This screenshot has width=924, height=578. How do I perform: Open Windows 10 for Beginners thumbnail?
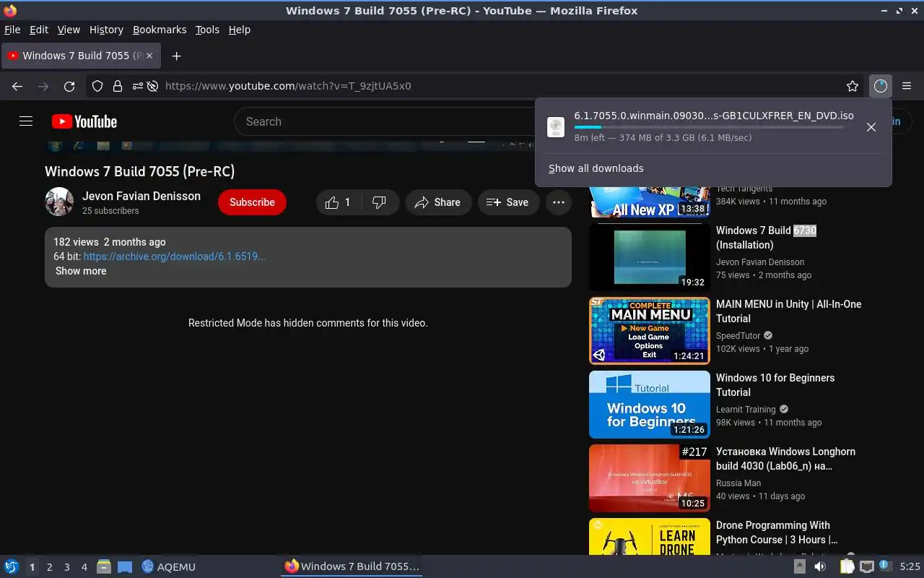point(650,405)
